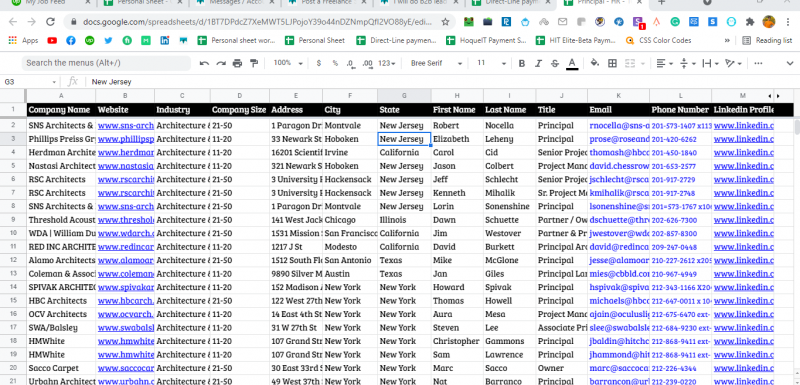The width and height of the screenshot is (800, 385).
Task: Open the font size 11 dropdown
Action: [x=491, y=63]
